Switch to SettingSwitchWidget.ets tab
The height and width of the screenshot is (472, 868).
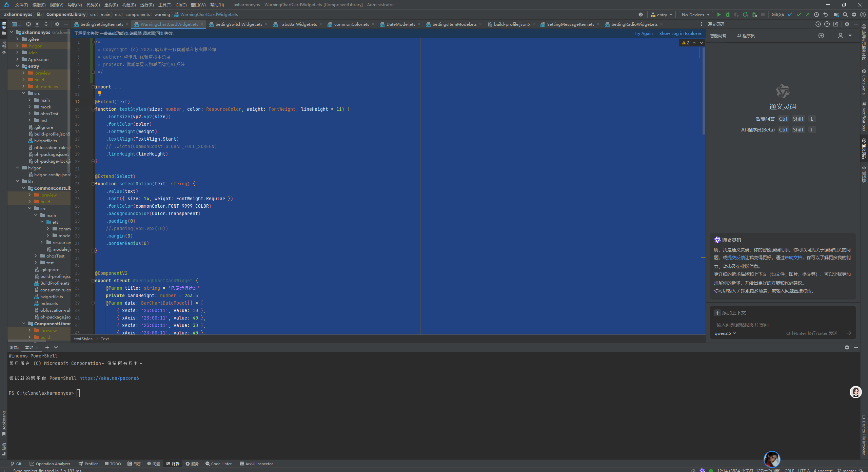click(238, 24)
